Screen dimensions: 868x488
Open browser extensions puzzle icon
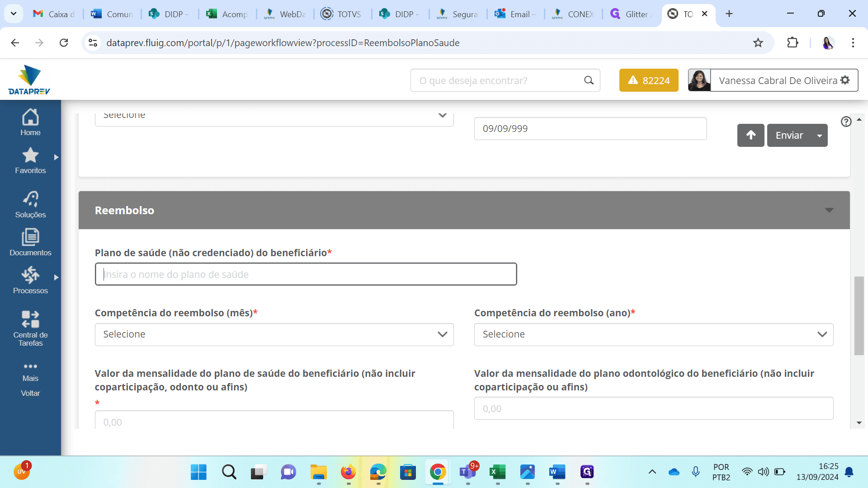(x=793, y=42)
